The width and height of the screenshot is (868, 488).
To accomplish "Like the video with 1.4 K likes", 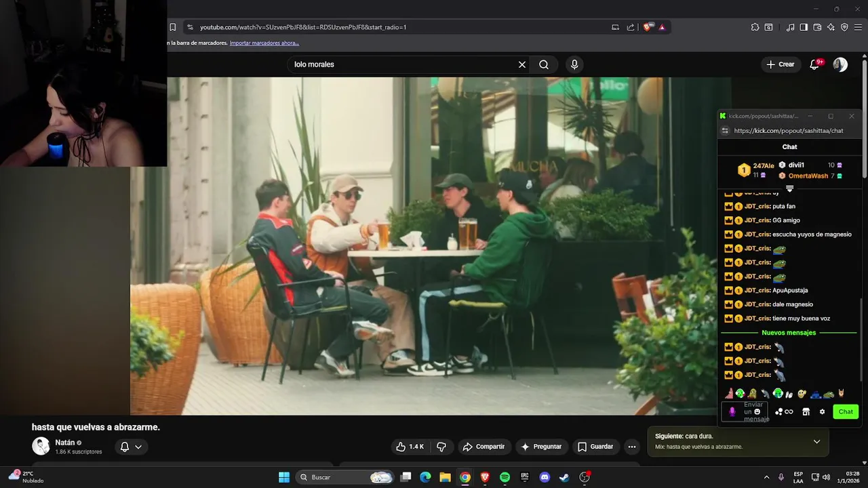I will tap(410, 447).
